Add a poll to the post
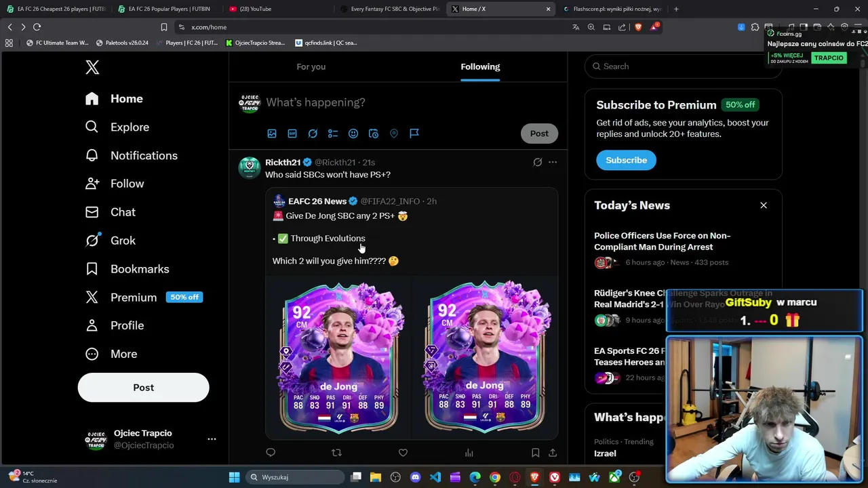The image size is (868, 488). pyautogui.click(x=333, y=134)
